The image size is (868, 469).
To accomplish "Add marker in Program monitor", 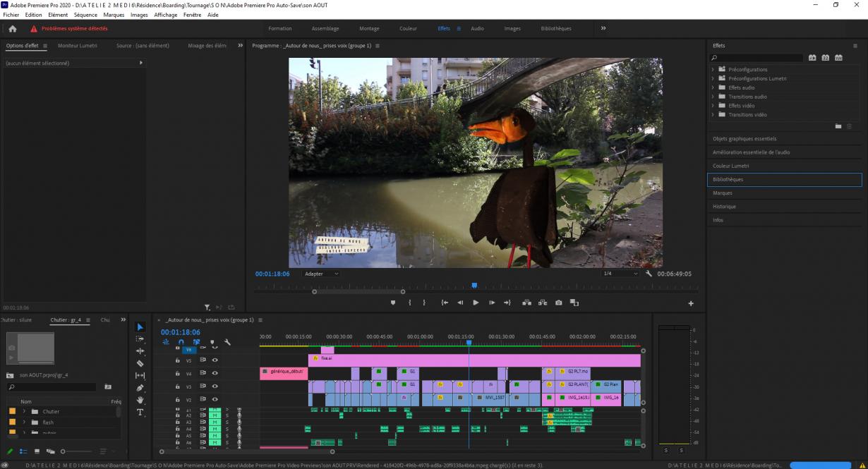I will (x=394, y=303).
